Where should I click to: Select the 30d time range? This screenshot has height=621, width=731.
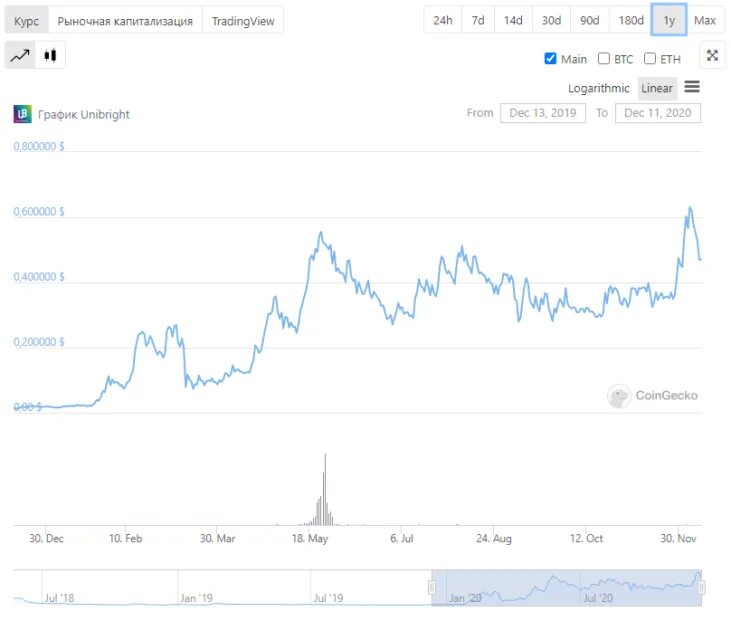tap(551, 20)
